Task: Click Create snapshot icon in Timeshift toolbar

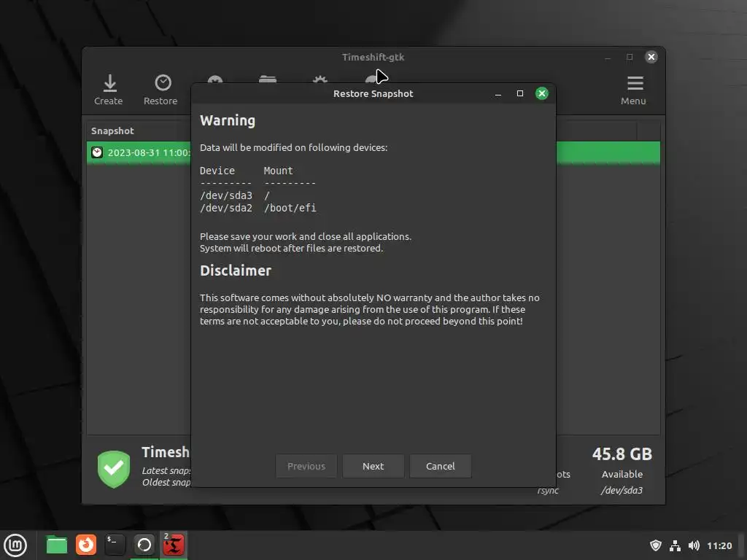Action: coord(109,90)
